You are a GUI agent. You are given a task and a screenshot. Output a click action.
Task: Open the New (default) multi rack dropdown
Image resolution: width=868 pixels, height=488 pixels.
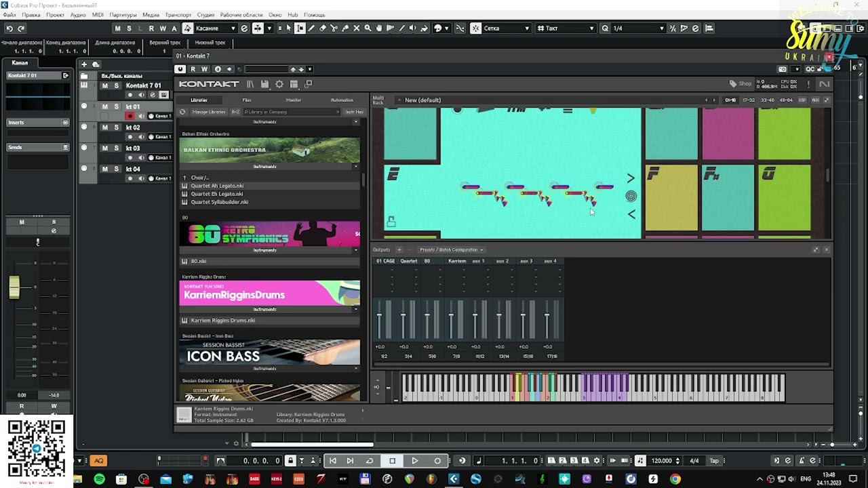point(399,100)
